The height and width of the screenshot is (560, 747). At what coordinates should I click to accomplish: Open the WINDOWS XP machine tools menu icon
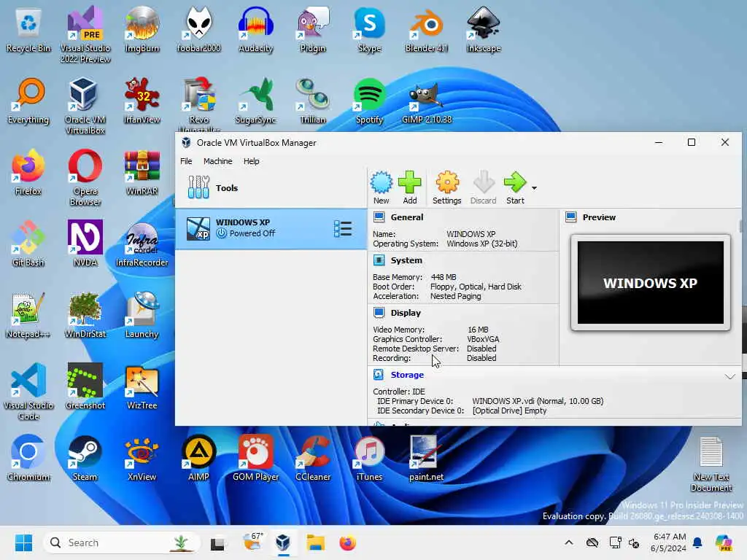click(343, 229)
